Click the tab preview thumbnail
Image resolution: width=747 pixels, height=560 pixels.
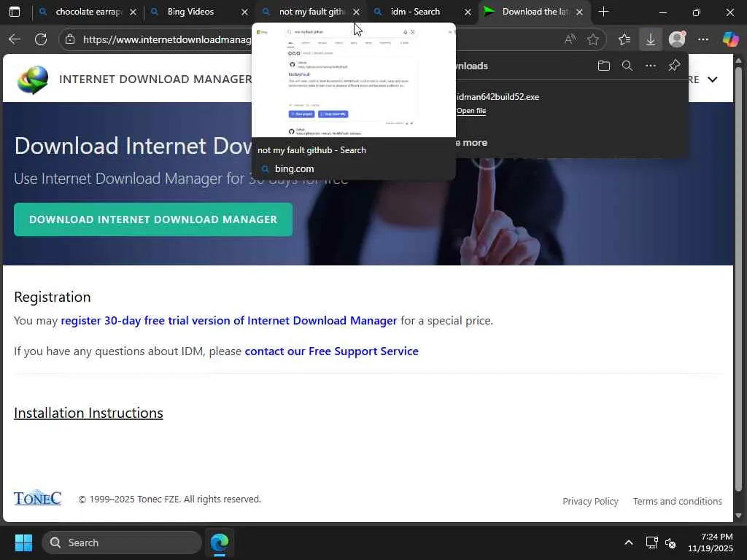(x=354, y=80)
